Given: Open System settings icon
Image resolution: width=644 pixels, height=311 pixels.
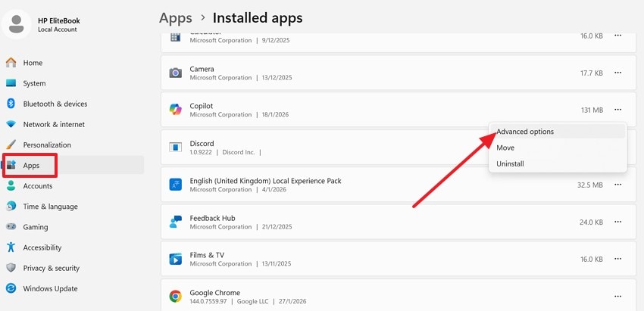Looking at the screenshot, I should [11, 83].
